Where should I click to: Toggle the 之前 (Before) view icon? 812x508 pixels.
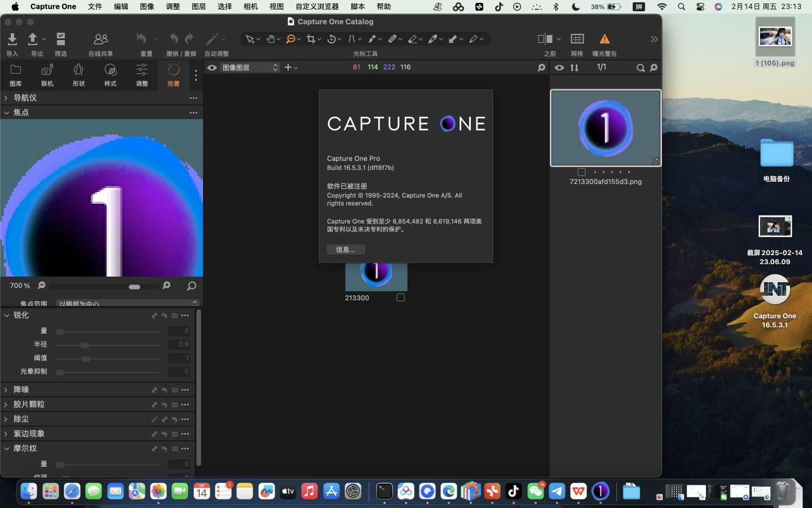545,39
